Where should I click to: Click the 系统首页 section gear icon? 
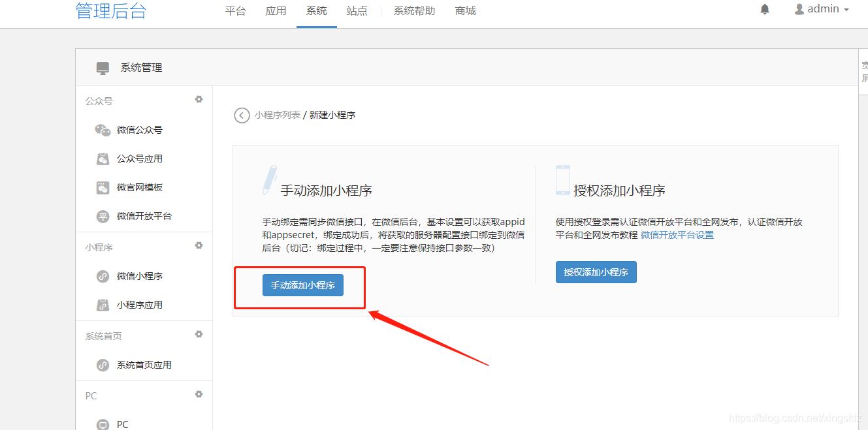point(199,334)
